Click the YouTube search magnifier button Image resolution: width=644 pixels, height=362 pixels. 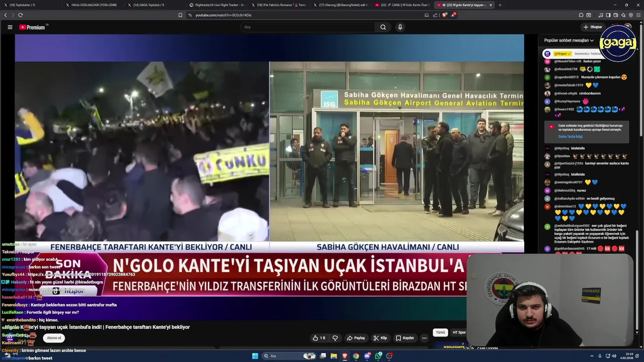tap(383, 27)
